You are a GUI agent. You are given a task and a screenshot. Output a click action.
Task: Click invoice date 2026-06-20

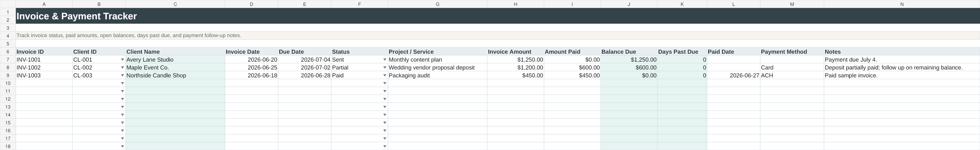[x=251, y=60]
